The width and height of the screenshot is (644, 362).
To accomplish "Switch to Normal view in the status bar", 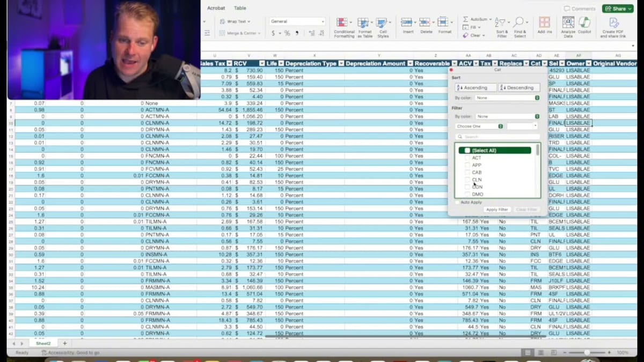I will pos(528,352).
